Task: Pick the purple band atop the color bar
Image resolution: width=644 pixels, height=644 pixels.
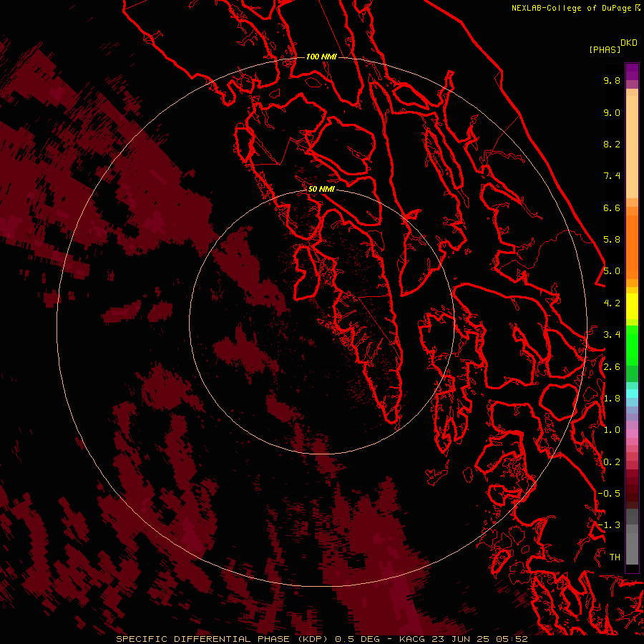Action: 632,72
